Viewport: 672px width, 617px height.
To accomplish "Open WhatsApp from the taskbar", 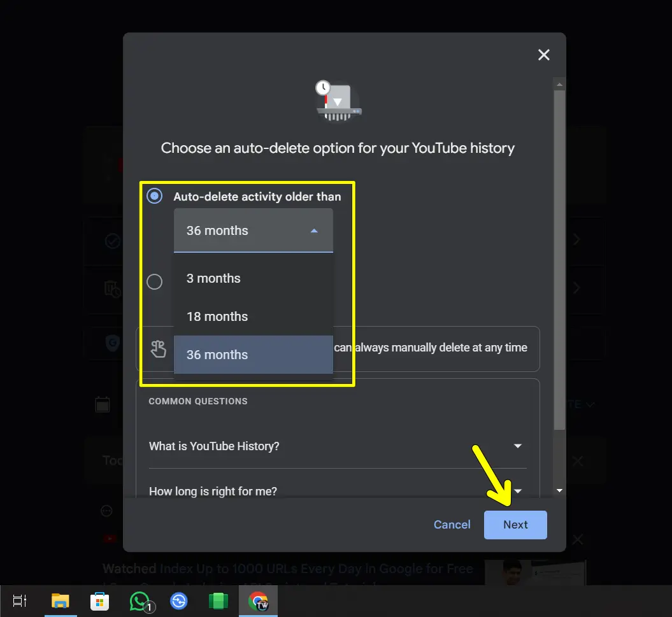I will pyautogui.click(x=139, y=600).
